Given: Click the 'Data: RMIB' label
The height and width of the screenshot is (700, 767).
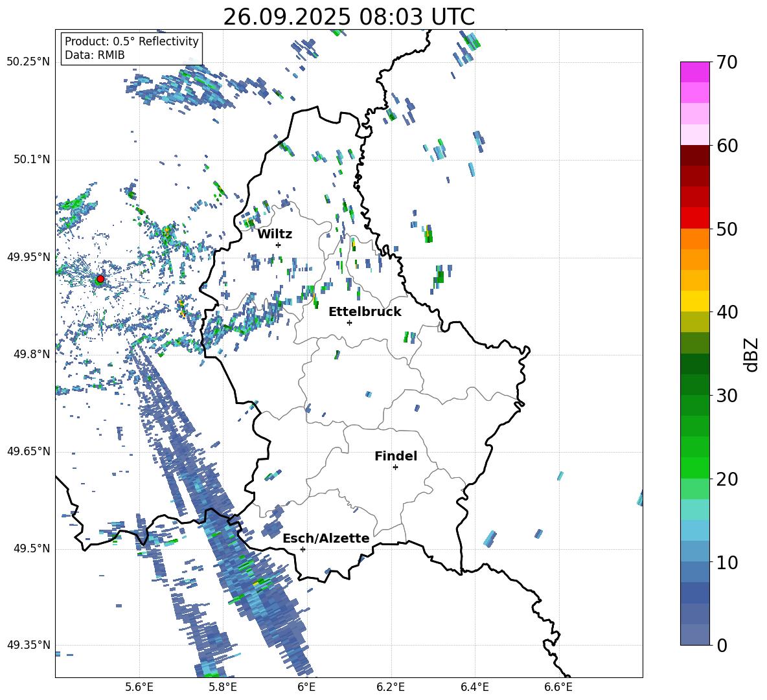Looking at the screenshot, I should pyautogui.click(x=95, y=55).
